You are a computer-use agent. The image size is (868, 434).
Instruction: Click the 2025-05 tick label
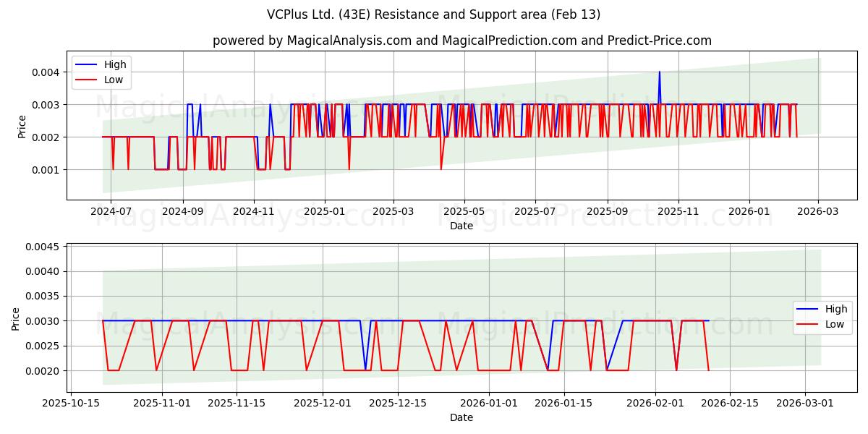pos(464,212)
